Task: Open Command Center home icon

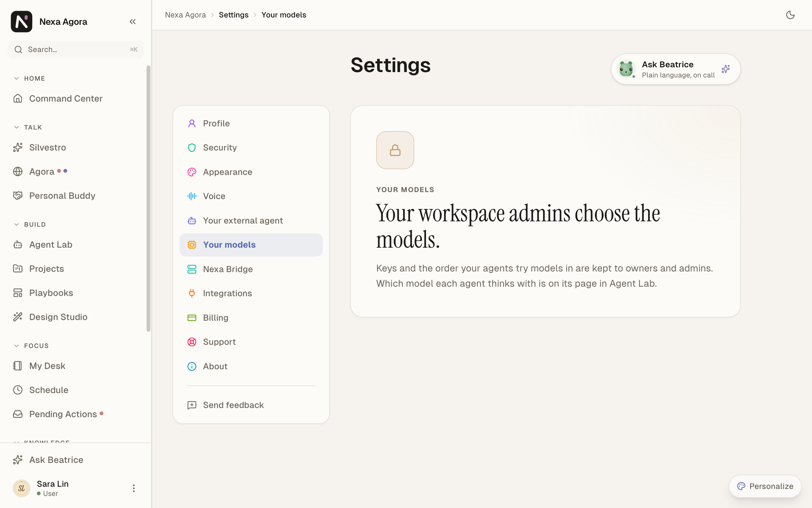Action: 18,98
